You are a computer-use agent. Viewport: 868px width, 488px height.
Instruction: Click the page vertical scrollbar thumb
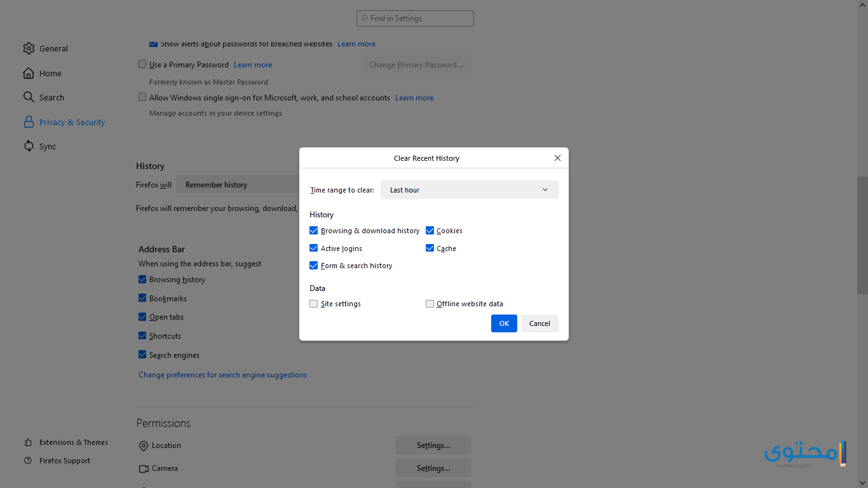[x=862, y=235]
